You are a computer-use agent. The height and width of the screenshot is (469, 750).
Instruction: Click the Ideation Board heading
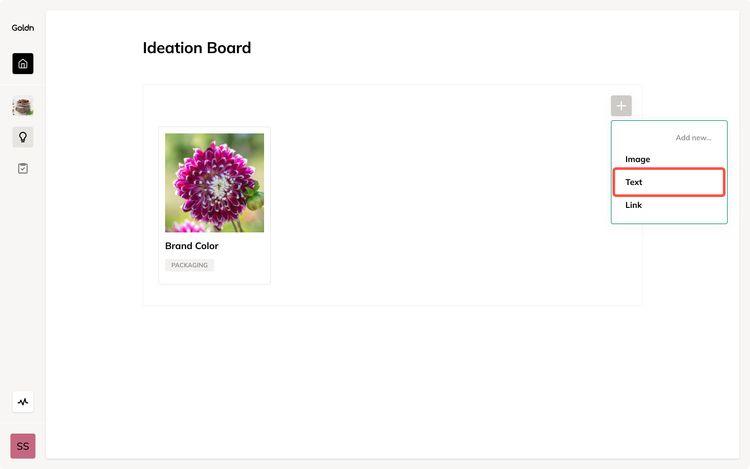(197, 48)
